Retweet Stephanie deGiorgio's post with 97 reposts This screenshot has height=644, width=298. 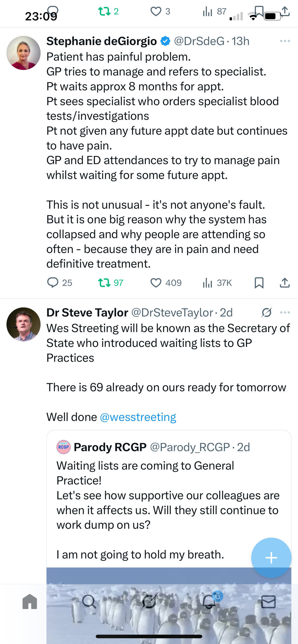coord(104,283)
